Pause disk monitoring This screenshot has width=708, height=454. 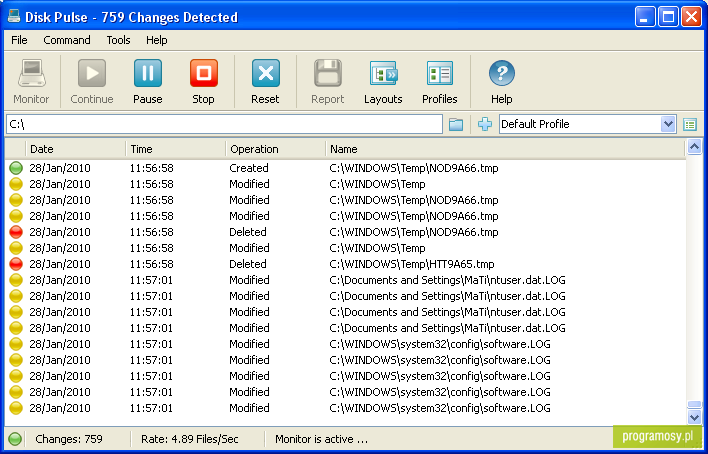click(x=148, y=73)
